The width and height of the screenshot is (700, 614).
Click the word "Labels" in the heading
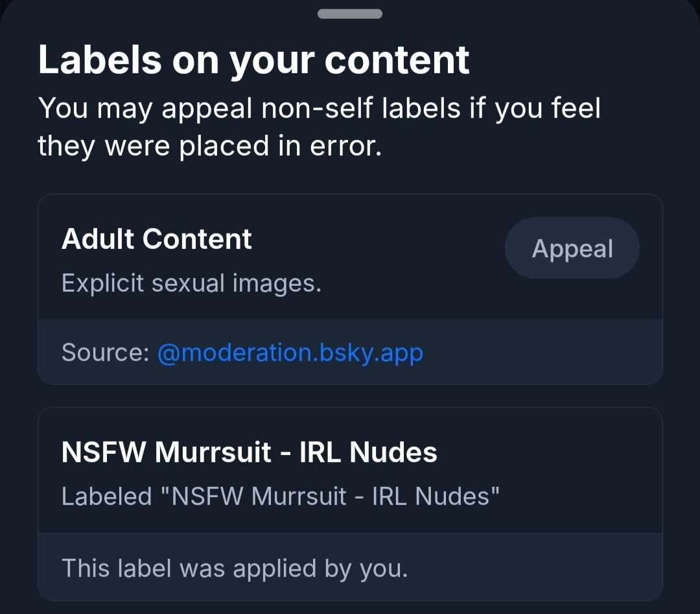pyautogui.click(x=100, y=60)
